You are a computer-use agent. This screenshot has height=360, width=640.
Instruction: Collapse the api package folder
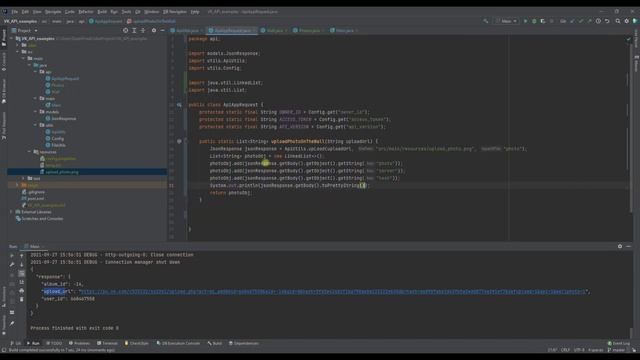(x=36, y=72)
